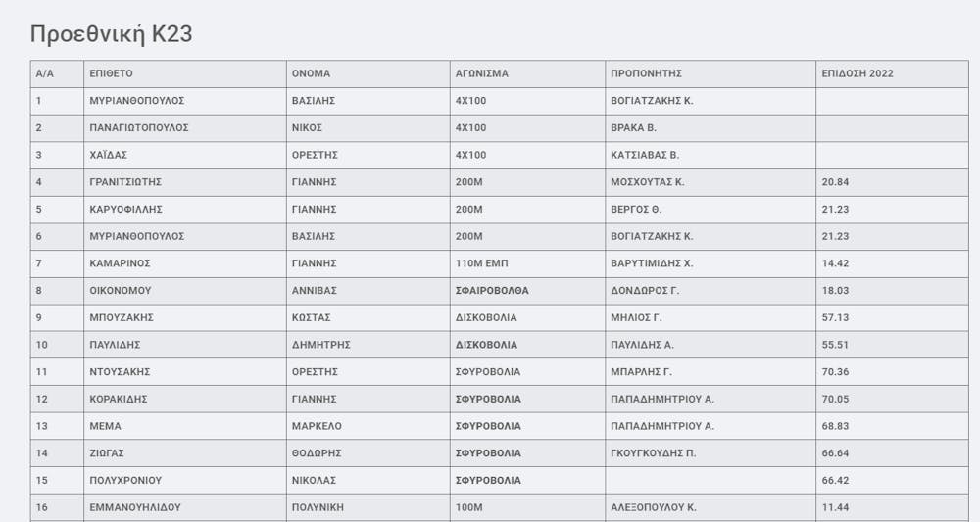Screen dimensions: 980x522
Task: Click the ΧΑΪΔΑΣ surname cell
Action: (x=109, y=155)
